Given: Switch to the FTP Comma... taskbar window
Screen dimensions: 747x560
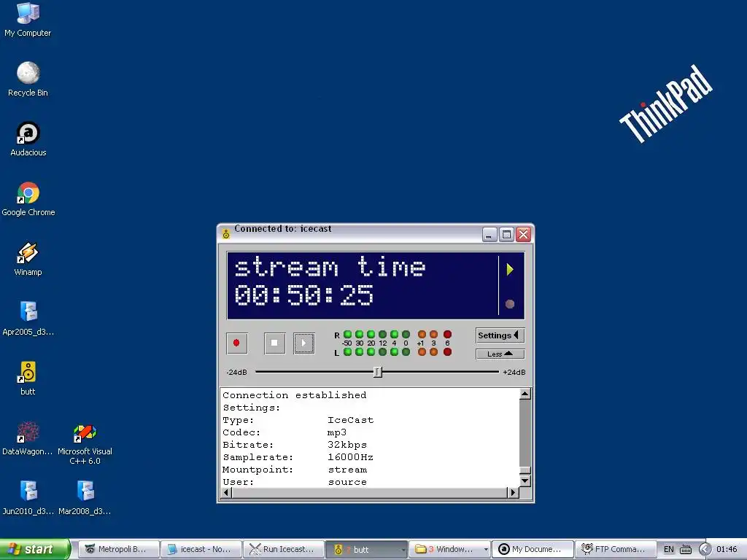Looking at the screenshot, I should click(x=616, y=549).
